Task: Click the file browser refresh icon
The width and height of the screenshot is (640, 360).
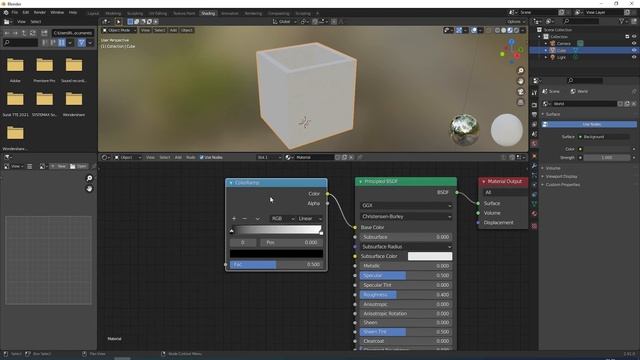Action: tap(33, 33)
